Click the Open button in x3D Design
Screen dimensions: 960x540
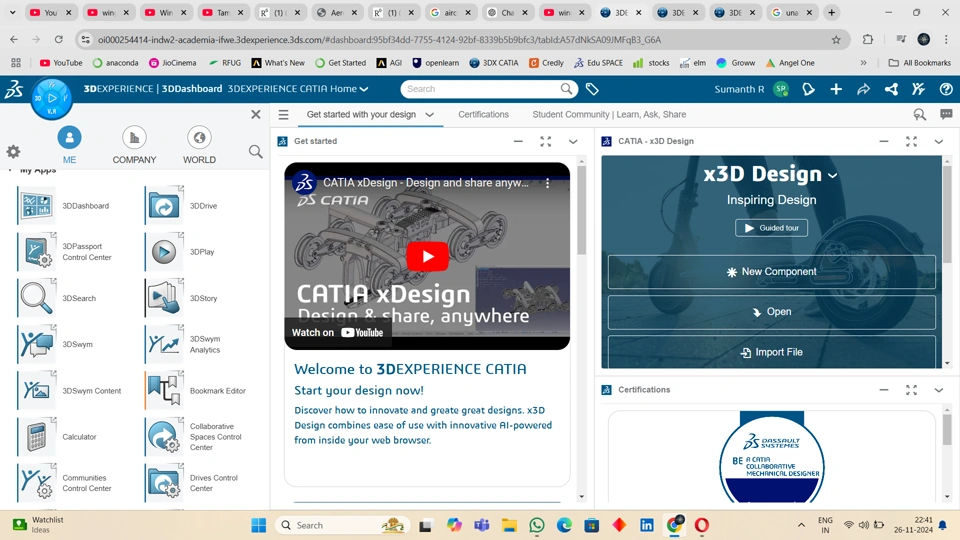771,312
